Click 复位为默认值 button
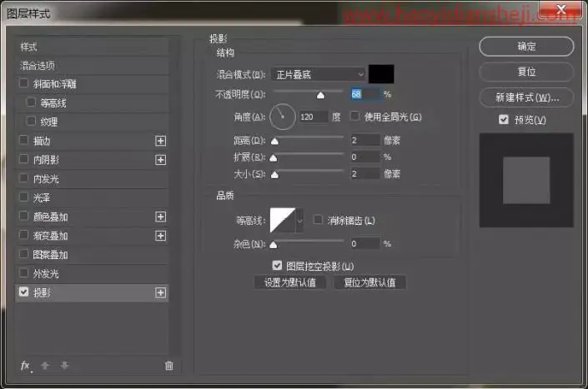Screen dimensions: 588x389 pos(369,282)
